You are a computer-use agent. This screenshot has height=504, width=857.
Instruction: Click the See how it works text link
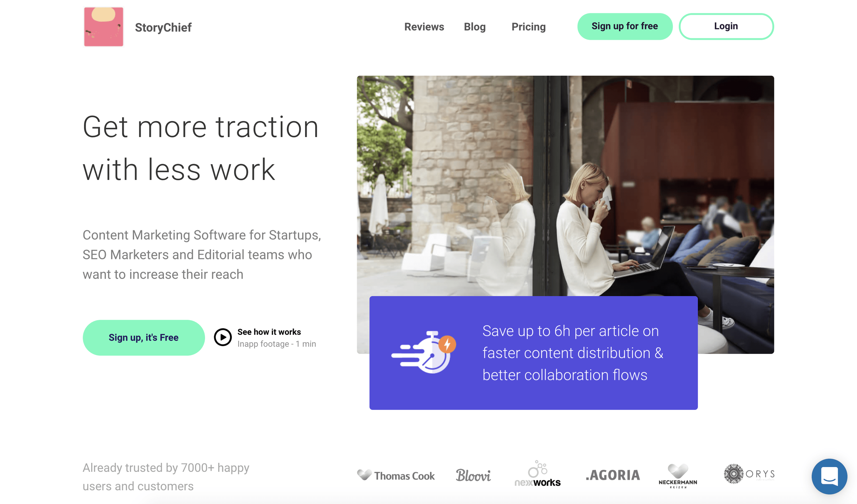[269, 332]
